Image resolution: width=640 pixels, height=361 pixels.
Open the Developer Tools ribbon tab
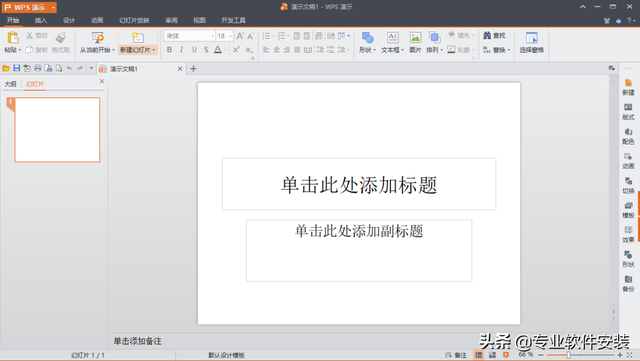tap(233, 20)
